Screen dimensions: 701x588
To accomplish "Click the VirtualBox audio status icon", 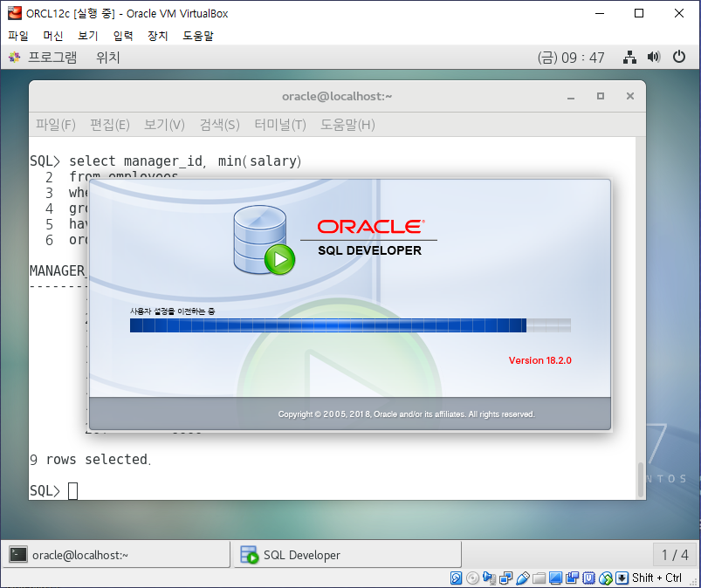I will pos(489,578).
